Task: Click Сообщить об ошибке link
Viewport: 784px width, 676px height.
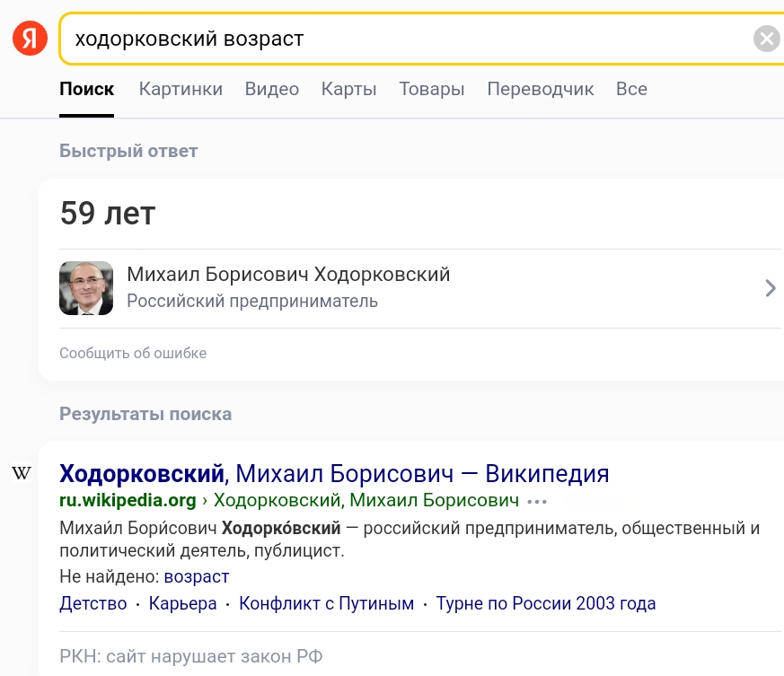Action: click(133, 353)
